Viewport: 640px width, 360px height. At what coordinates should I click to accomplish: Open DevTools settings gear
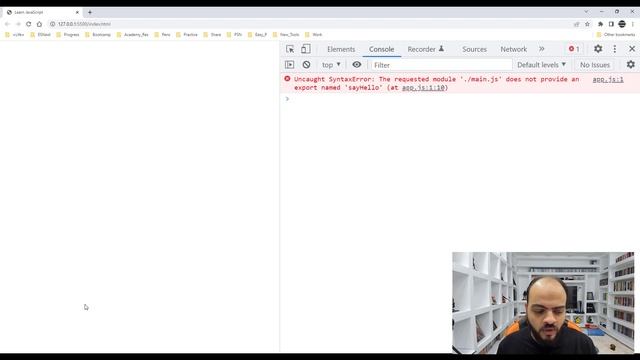pos(598,49)
